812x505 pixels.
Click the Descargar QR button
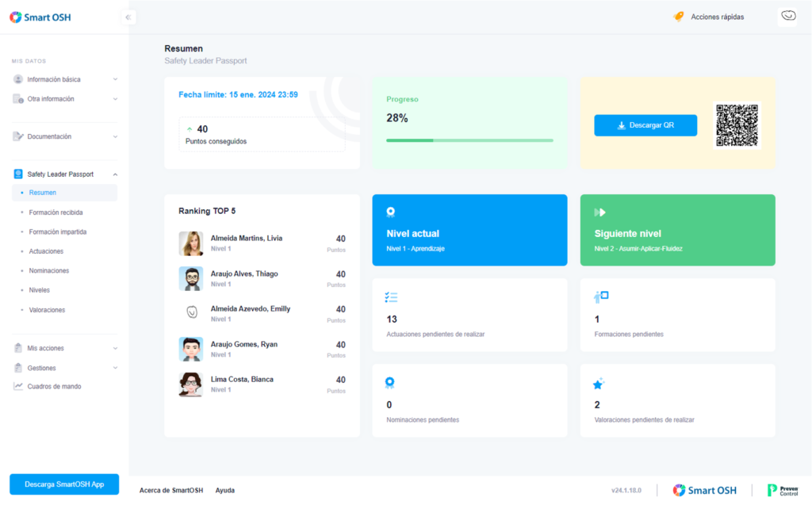645,125
